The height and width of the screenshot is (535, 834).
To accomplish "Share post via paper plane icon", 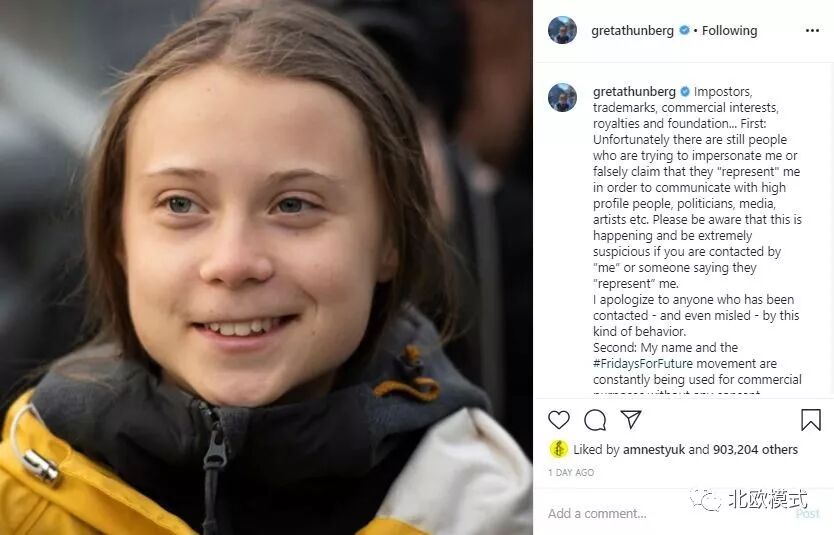I will pyautogui.click(x=631, y=419).
